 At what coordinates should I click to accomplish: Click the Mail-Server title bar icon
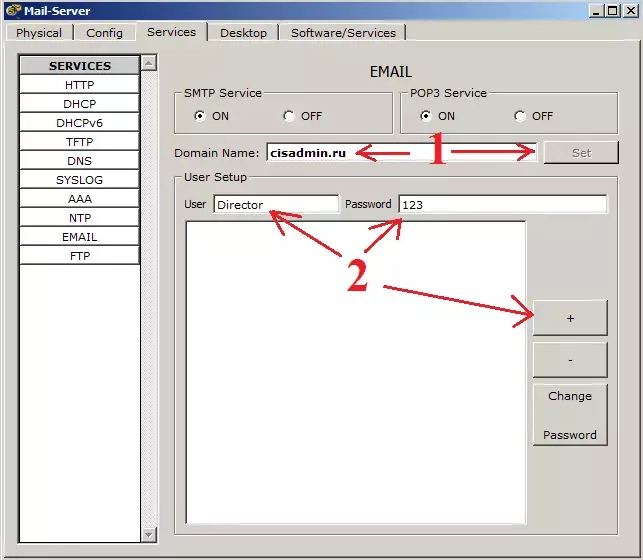coord(14,10)
